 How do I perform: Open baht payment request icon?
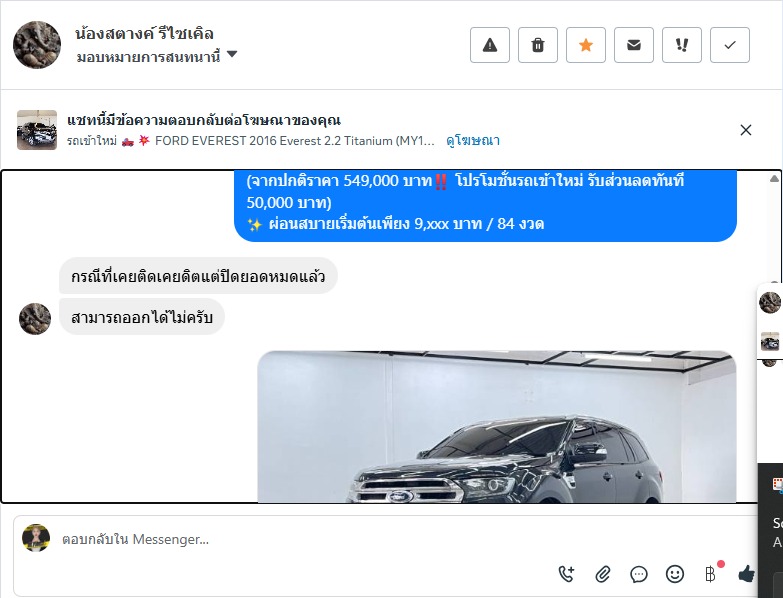pos(711,574)
